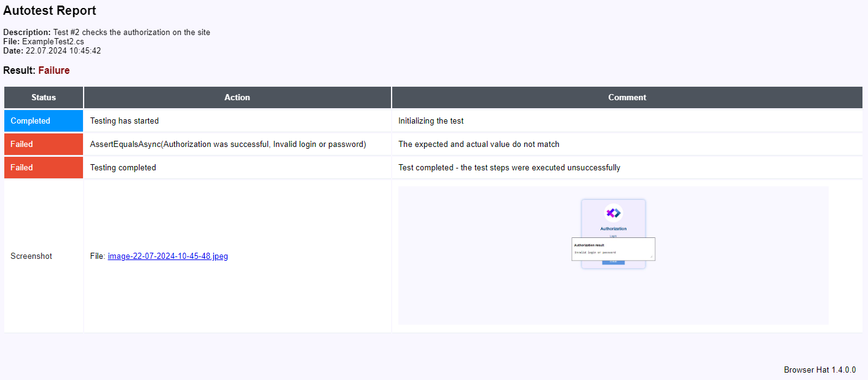
Task: Click the blue button in the screenshot preview
Action: pyautogui.click(x=613, y=263)
